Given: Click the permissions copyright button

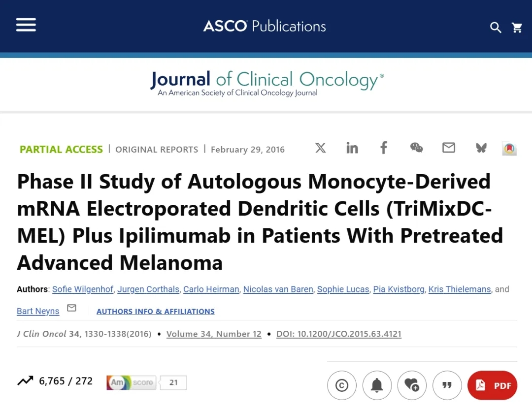Looking at the screenshot, I should (342, 385).
